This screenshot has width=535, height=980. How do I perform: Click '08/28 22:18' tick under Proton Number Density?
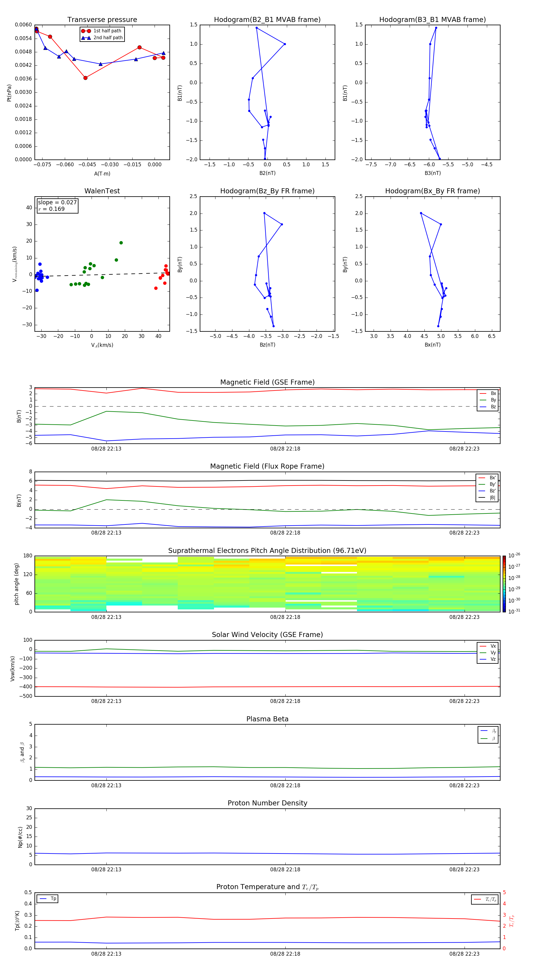click(x=285, y=870)
